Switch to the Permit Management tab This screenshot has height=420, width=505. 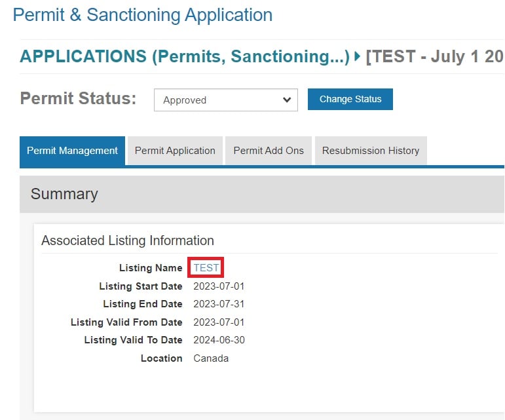[72, 151]
